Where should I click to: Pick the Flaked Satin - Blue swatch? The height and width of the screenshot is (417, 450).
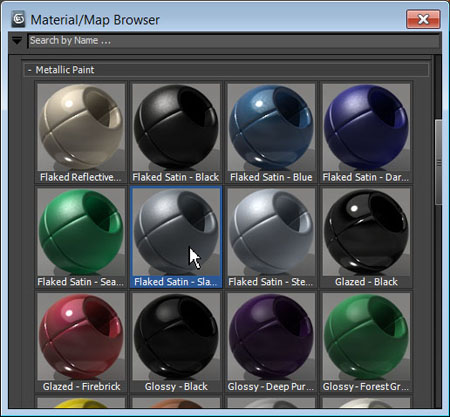tap(271, 133)
